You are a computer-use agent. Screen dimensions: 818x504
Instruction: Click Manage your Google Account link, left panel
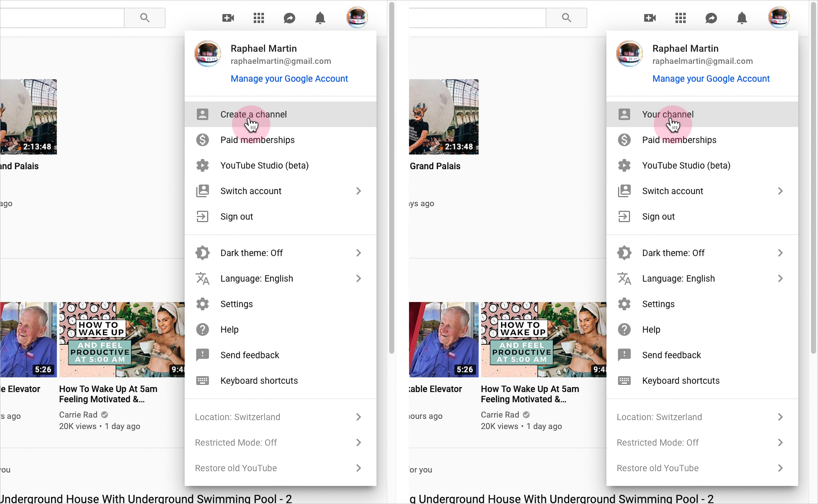[289, 79]
